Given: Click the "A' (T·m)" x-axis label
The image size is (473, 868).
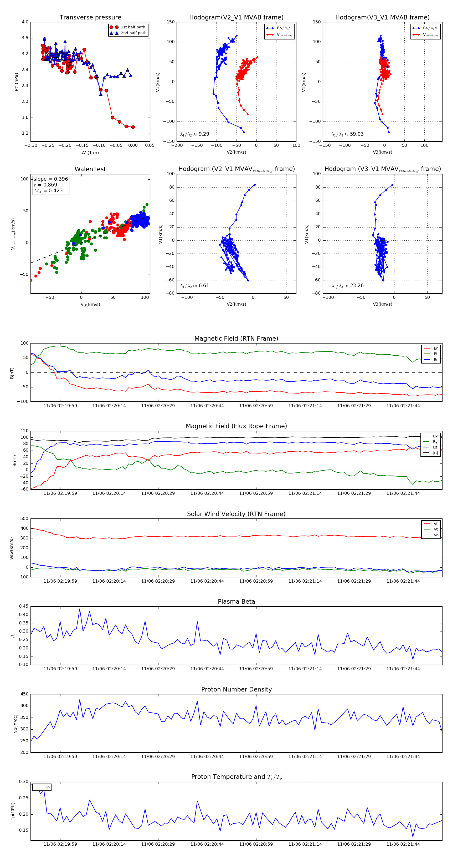Looking at the screenshot, I should click(90, 153).
